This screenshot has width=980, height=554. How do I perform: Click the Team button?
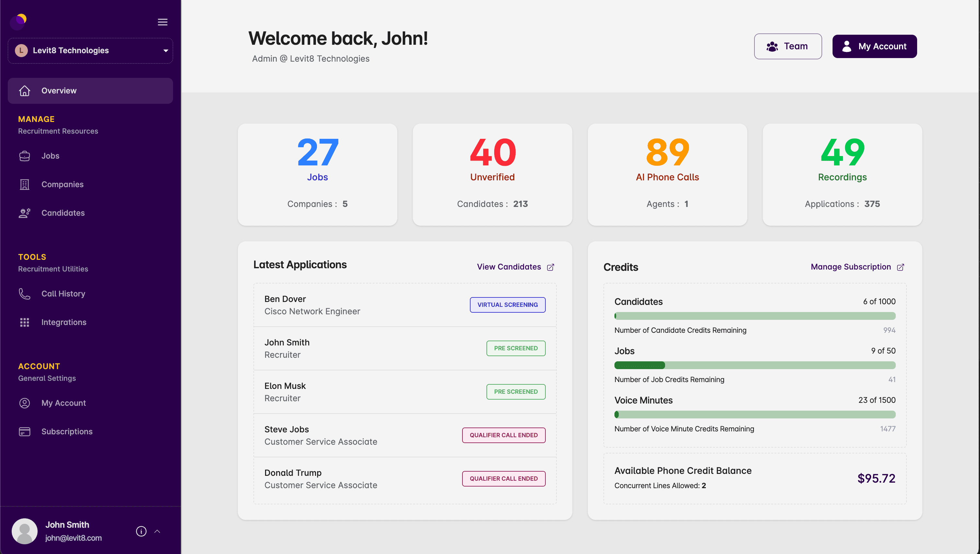[x=787, y=46]
